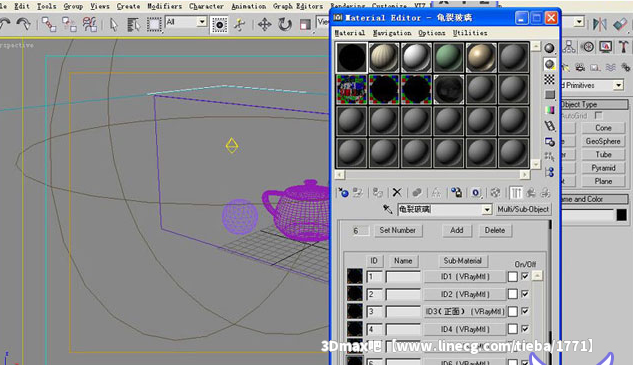Click Material/Map Navigator icon
This screenshot has height=365, width=633.
click(x=549, y=172)
